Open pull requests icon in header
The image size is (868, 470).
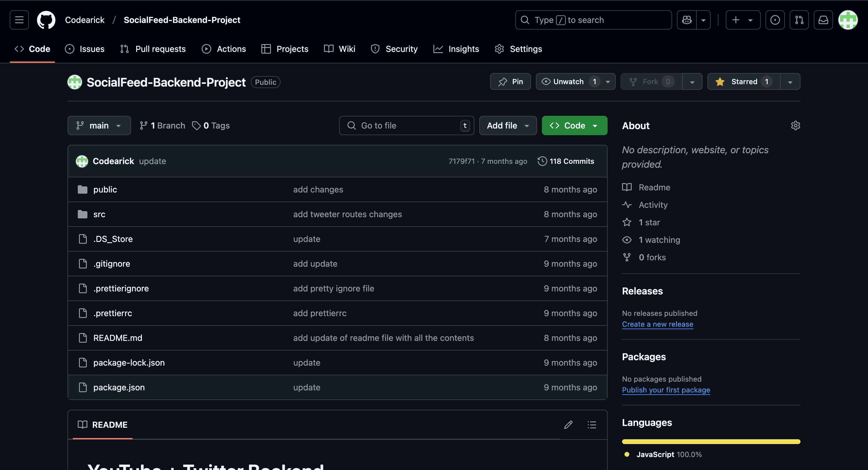pyautogui.click(x=799, y=20)
